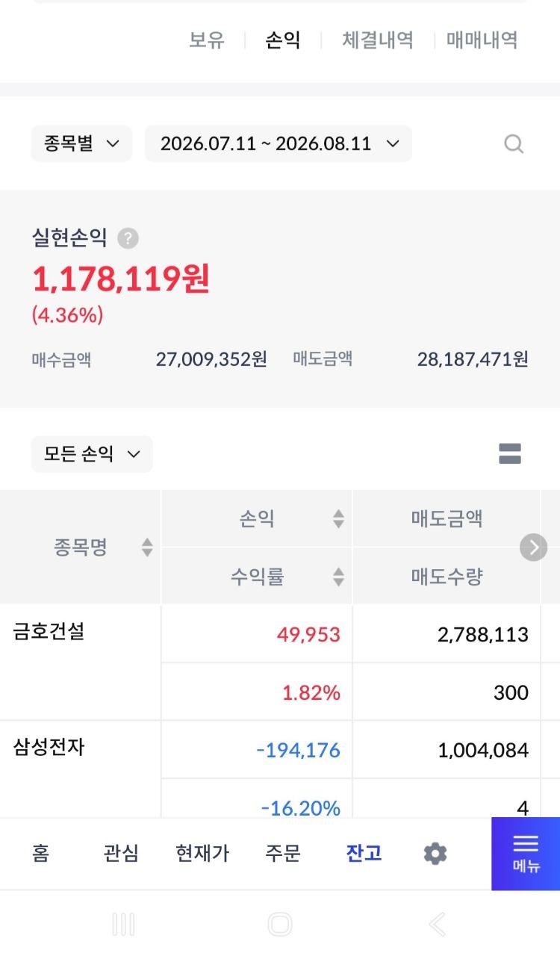This screenshot has height=956, width=560.
Task: Open the 실현손익 help question-mark icon
Action: point(128,238)
